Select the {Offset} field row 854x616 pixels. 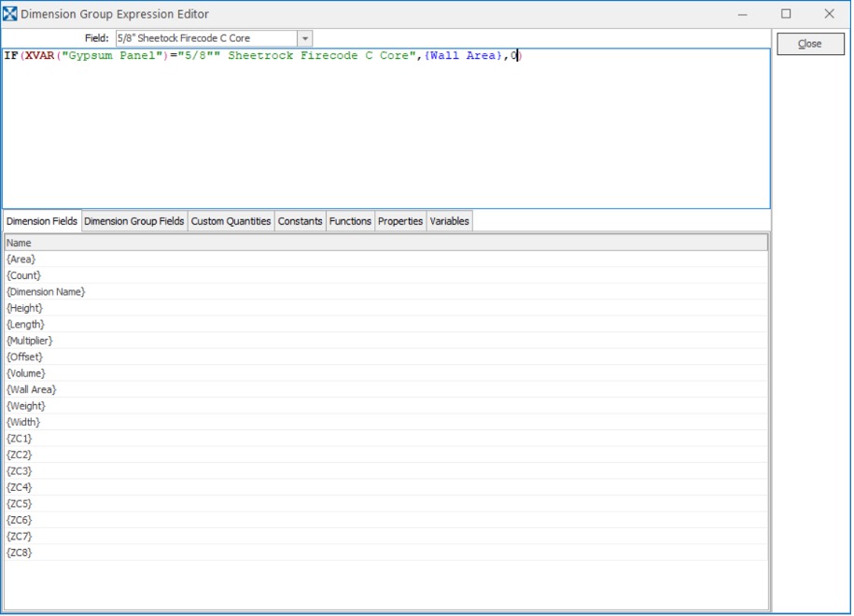click(386, 357)
